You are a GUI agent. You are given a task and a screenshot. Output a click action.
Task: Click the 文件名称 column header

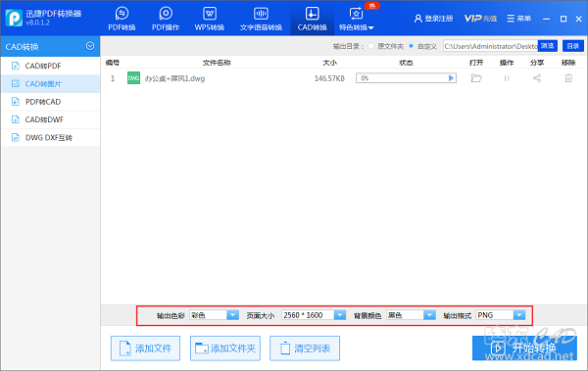tap(217, 63)
